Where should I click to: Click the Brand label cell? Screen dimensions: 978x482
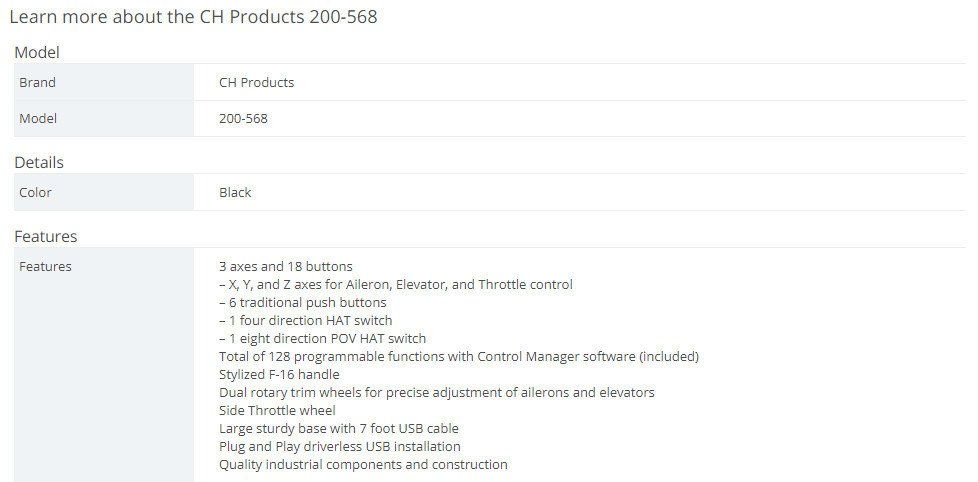pos(104,82)
